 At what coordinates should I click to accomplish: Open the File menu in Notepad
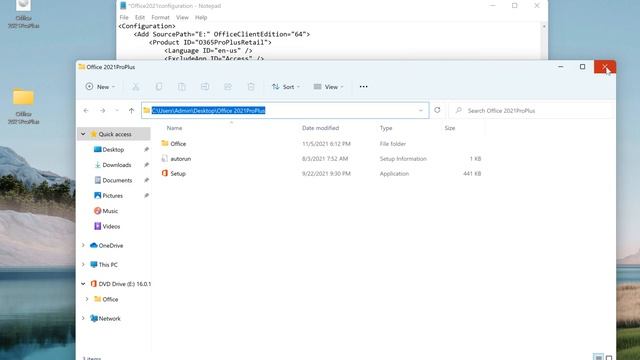(x=124, y=18)
